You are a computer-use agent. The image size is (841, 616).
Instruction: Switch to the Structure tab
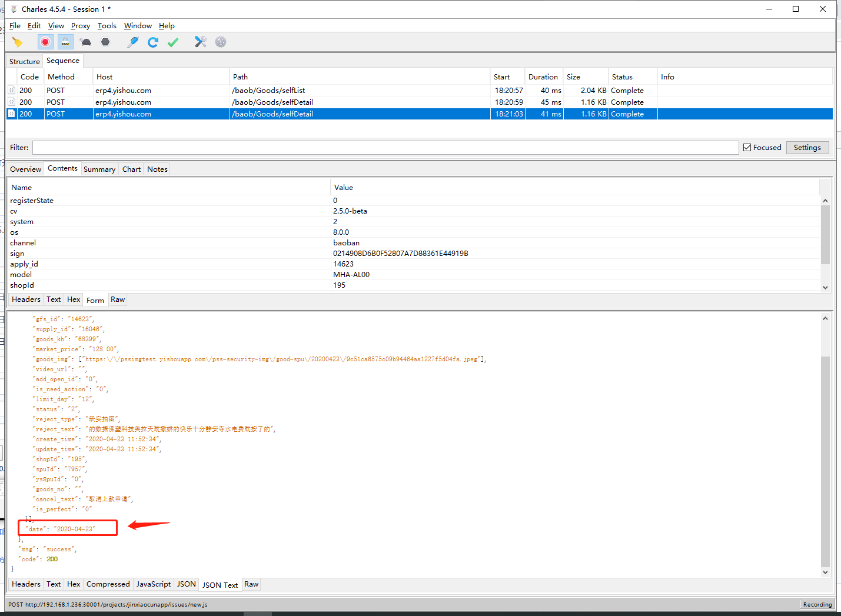click(x=25, y=61)
